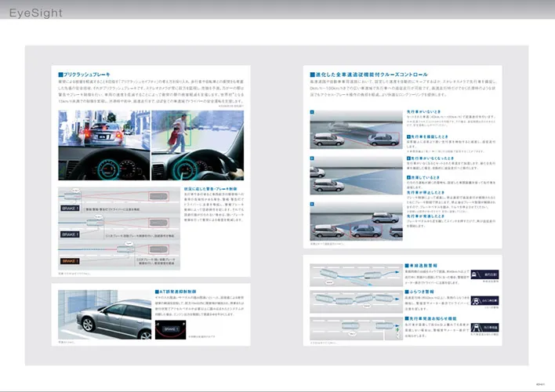This screenshot has height=392, width=555.
Task: Click the black BRAKE meter display image
Action: 171,330
